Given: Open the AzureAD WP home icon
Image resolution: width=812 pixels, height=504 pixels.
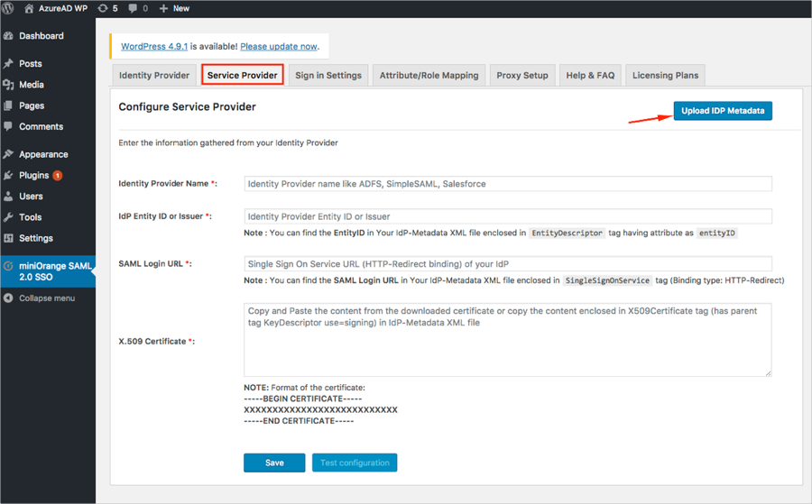Looking at the screenshot, I should 30,8.
